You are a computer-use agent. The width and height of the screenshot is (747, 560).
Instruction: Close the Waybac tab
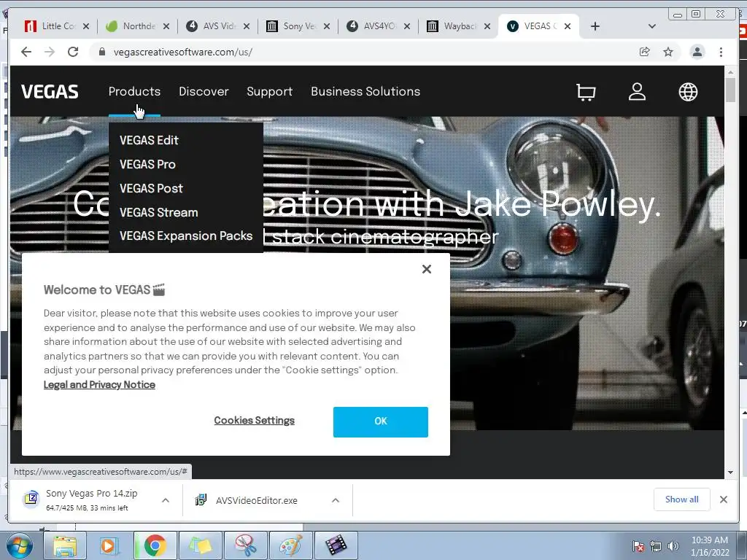click(x=487, y=26)
